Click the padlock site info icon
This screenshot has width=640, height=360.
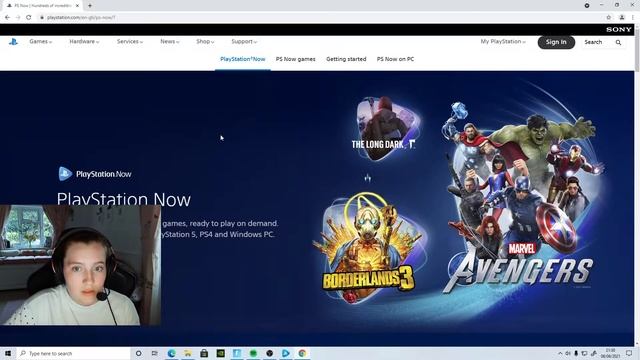(42, 17)
